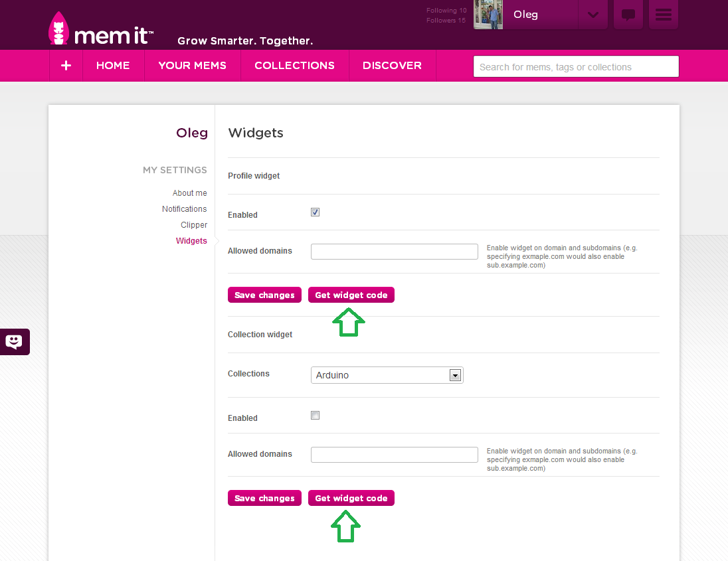This screenshot has width=728, height=561.
Task: Click the feedback smiley tab
Action: click(x=15, y=342)
